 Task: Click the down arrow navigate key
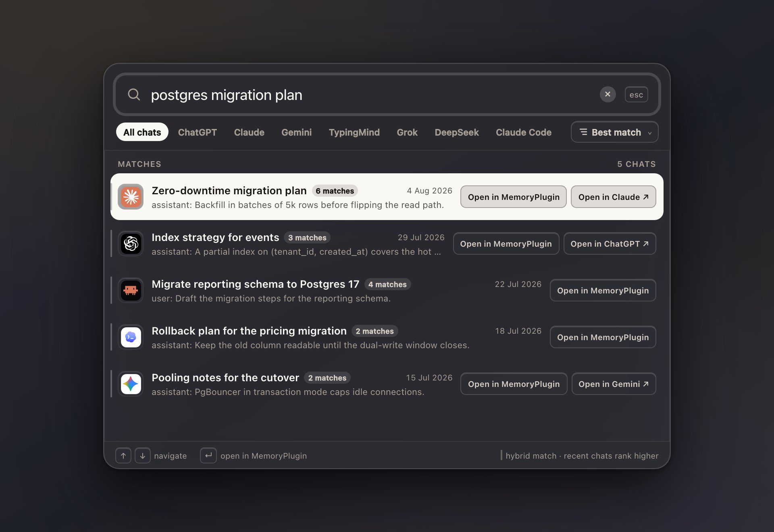[x=143, y=455]
